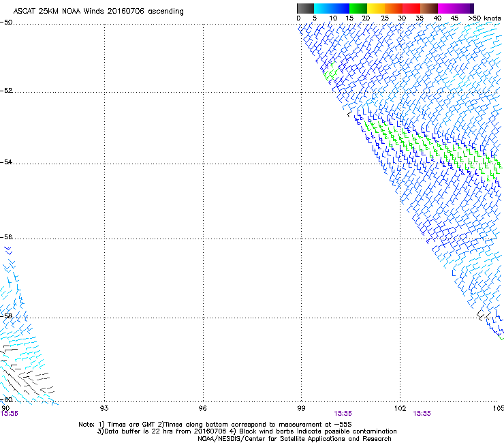This screenshot has width=504, height=443.
Task: Click the magenta 40-45 knots color swatch
Action: click(447, 8)
